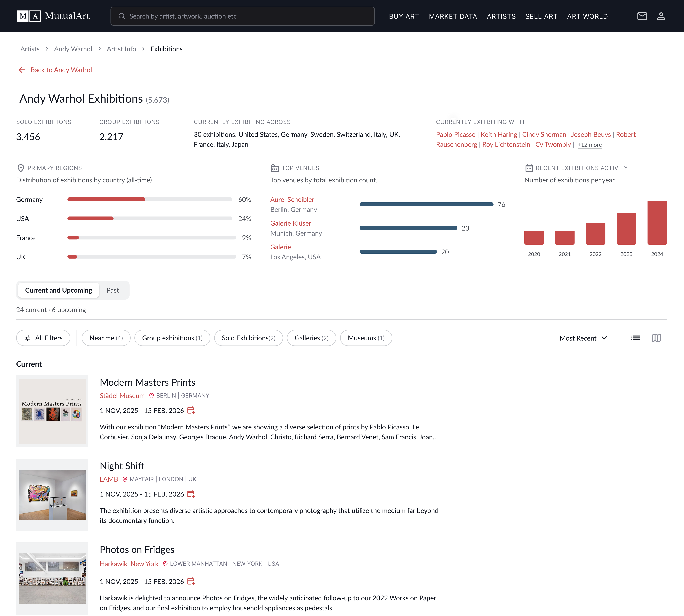Image resolution: width=684 pixels, height=616 pixels.
Task: Open All Filters button
Action: [43, 338]
